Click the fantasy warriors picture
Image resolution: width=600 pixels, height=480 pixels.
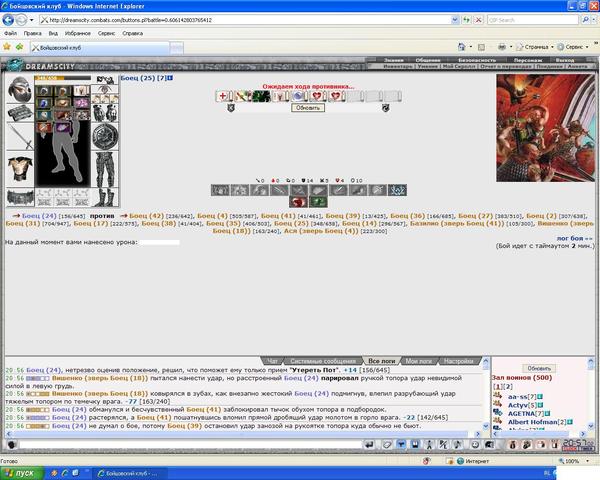[545, 128]
